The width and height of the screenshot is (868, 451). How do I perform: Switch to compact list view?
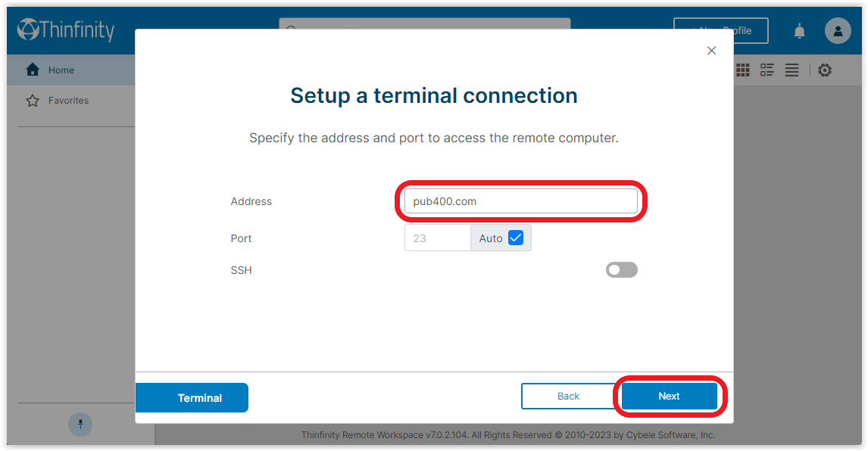[792, 70]
